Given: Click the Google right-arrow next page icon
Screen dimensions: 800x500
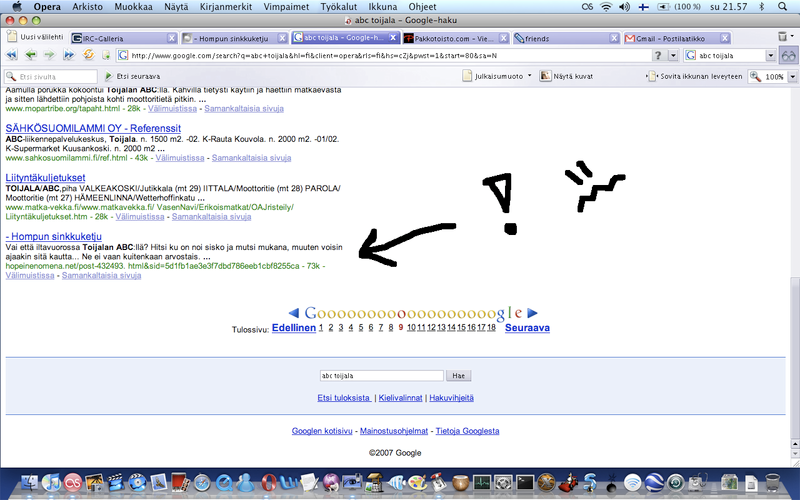Looking at the screenshot, I should click(532, 313).
